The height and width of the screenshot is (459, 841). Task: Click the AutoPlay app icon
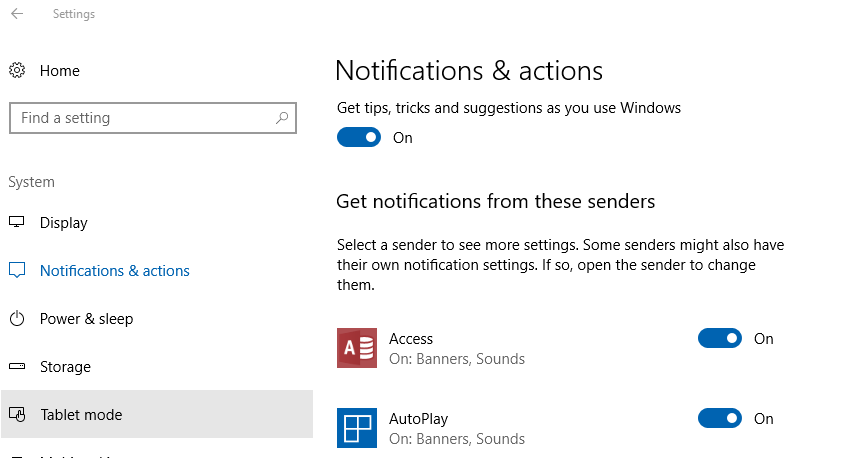pos(357,428)
